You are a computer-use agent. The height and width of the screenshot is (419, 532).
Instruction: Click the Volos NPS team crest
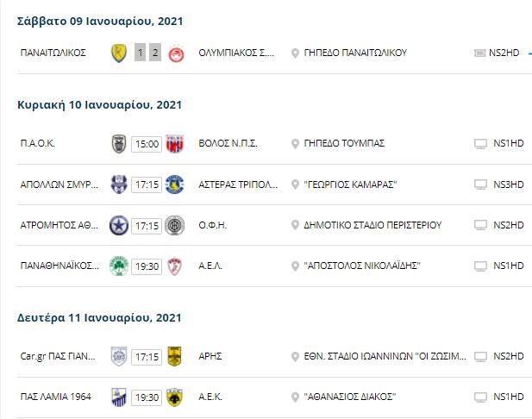click(176, 143)
